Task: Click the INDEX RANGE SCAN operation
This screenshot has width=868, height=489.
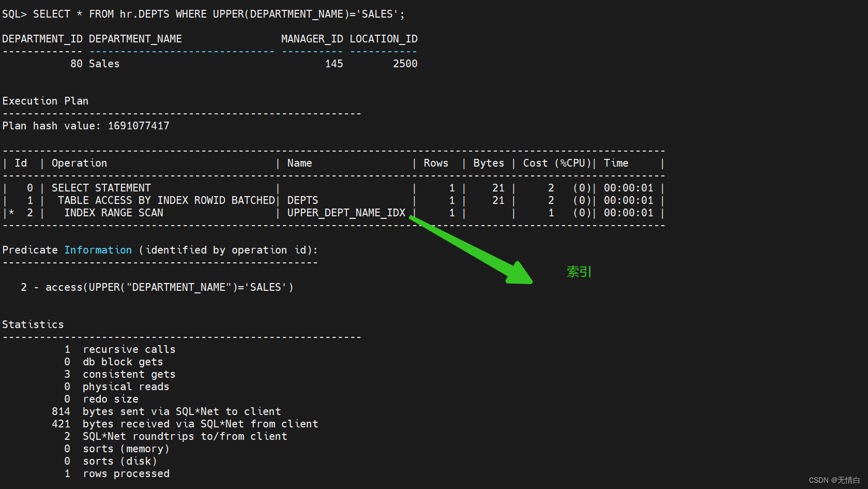Action: (x=114, y=213)
